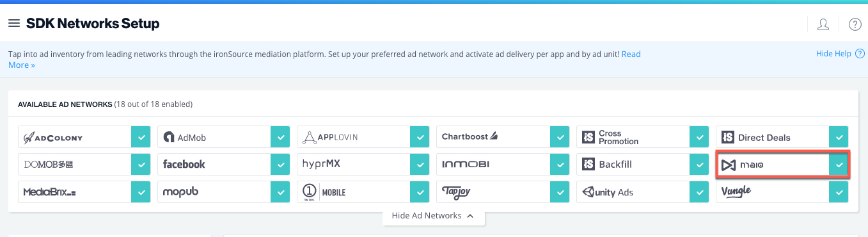The height and width of the screenshot is (237, 868).
Task: Toggle the DOMOB enabled checkmark
Action: tap(141, 165)
